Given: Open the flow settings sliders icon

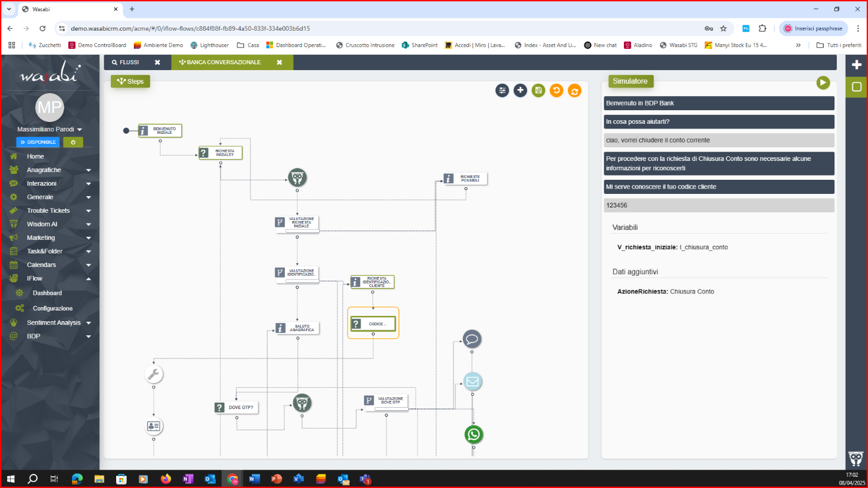Looking at the screenshot, I should click(x=502, y=90).
